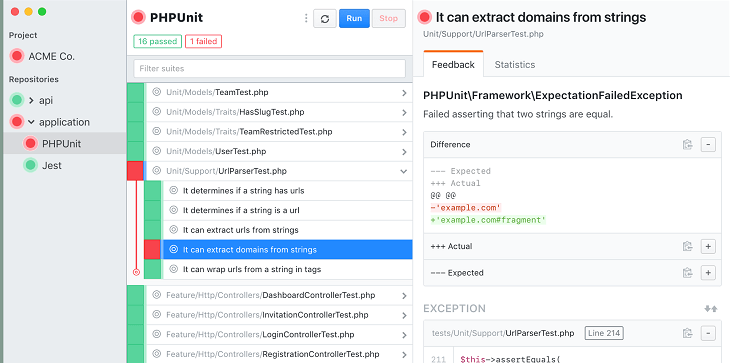This screenshot has width=730, height=363.
Task: Expand the HasSlugTest.php suite chevron
Action: tap(404, 112)
